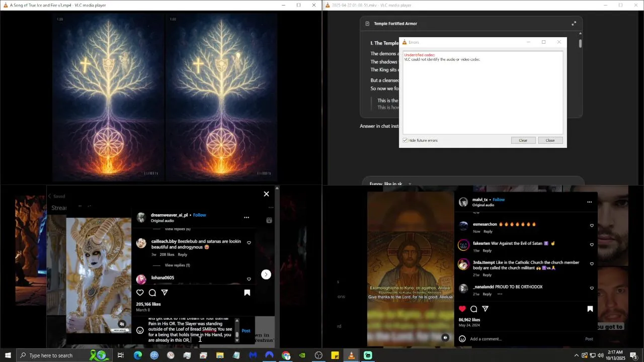Open esmesarchon's profile avatar

[x=463, y=226]
